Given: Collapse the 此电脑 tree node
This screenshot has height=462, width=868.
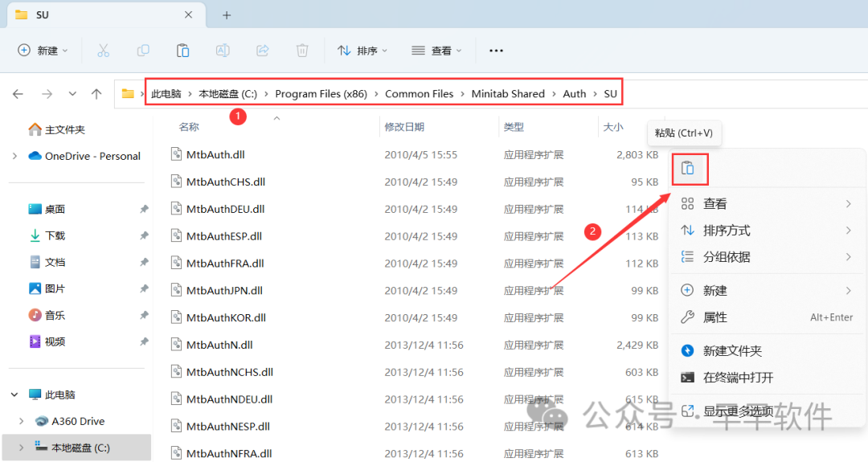Looking at the screenshot, I should pos(14,395).
